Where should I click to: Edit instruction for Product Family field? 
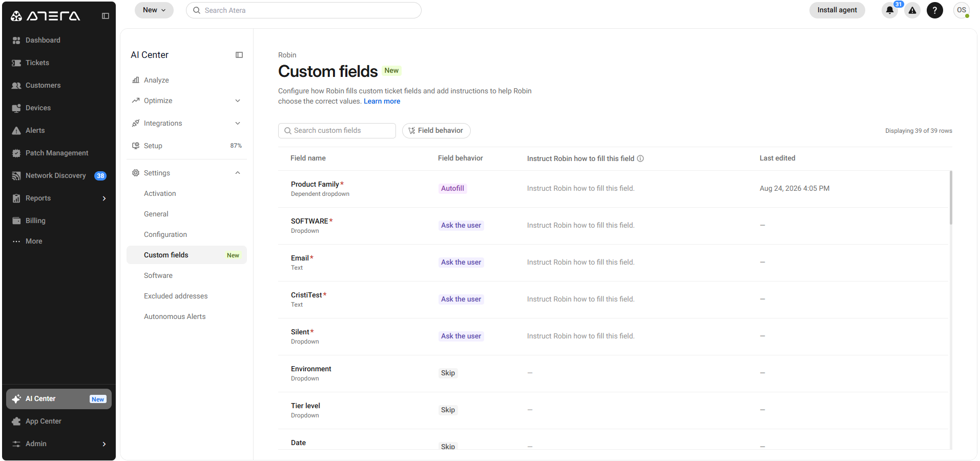580,188
